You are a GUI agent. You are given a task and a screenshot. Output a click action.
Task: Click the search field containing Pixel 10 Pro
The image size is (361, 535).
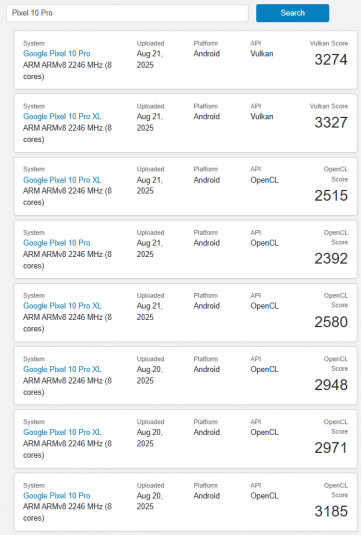click(127, 13)
